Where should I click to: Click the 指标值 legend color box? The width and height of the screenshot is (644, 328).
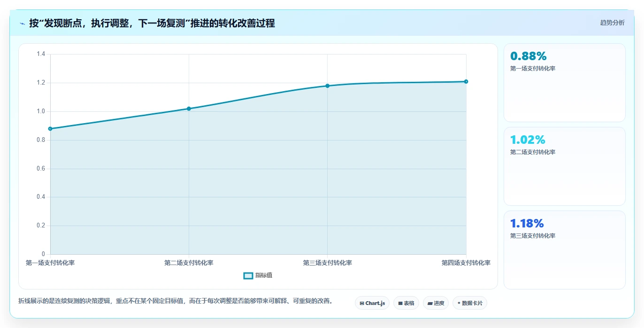click(x=248, y=275)
